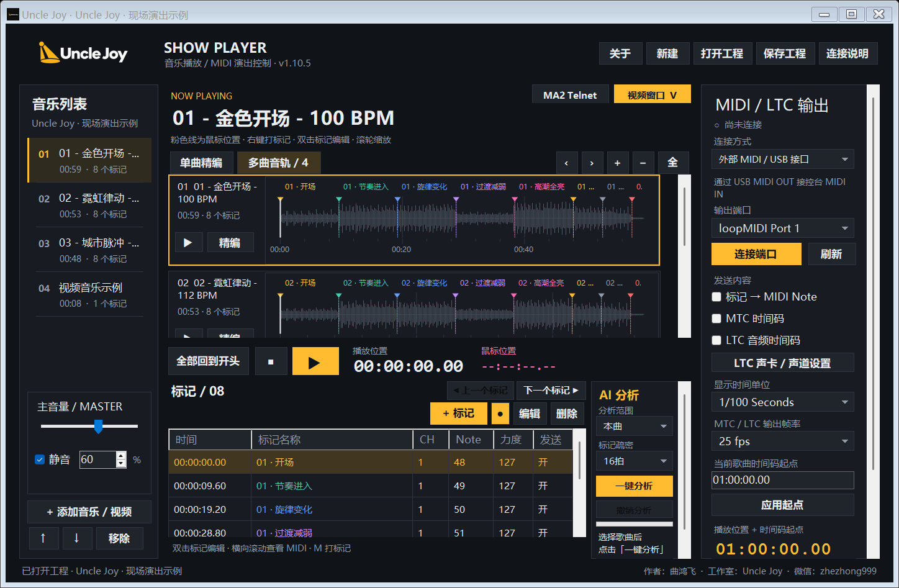
Task: Zoom in waveform with the plus button
Action: point(617,163)
